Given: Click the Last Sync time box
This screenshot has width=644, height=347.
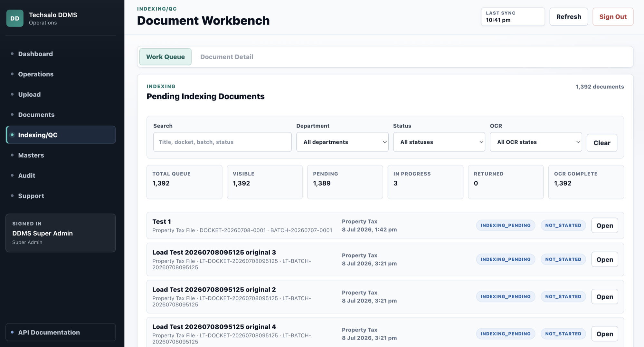Looking at the screenshot, I should [513, 17].
